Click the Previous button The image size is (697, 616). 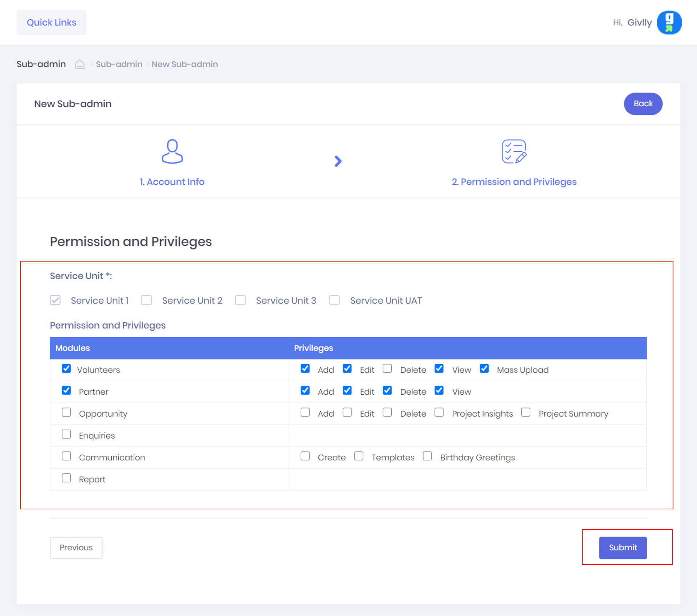click(x=76, y=547)
